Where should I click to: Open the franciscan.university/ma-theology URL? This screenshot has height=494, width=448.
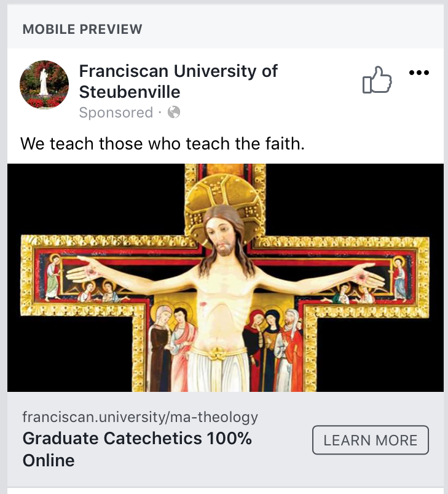click(x=140, y=418)
